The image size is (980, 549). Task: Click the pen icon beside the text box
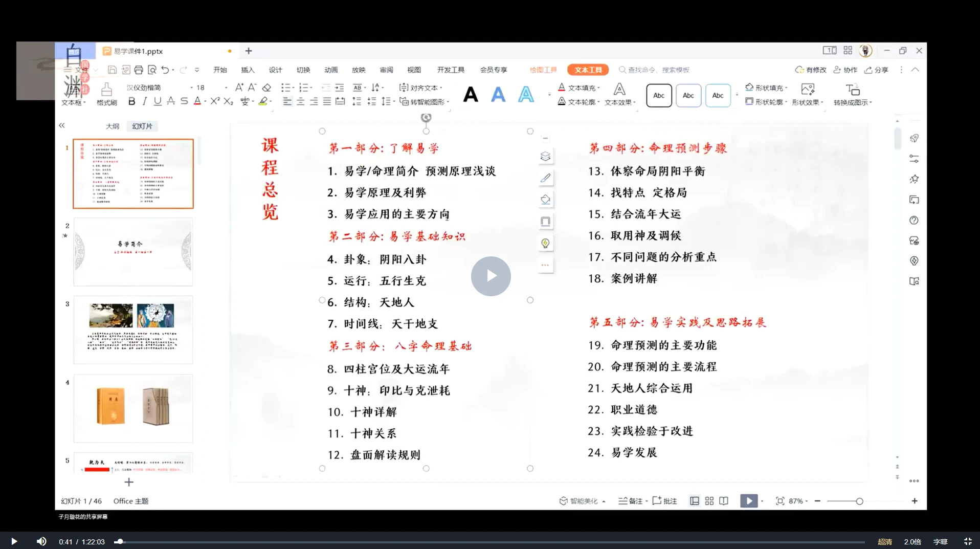click(x=545, y=178)
